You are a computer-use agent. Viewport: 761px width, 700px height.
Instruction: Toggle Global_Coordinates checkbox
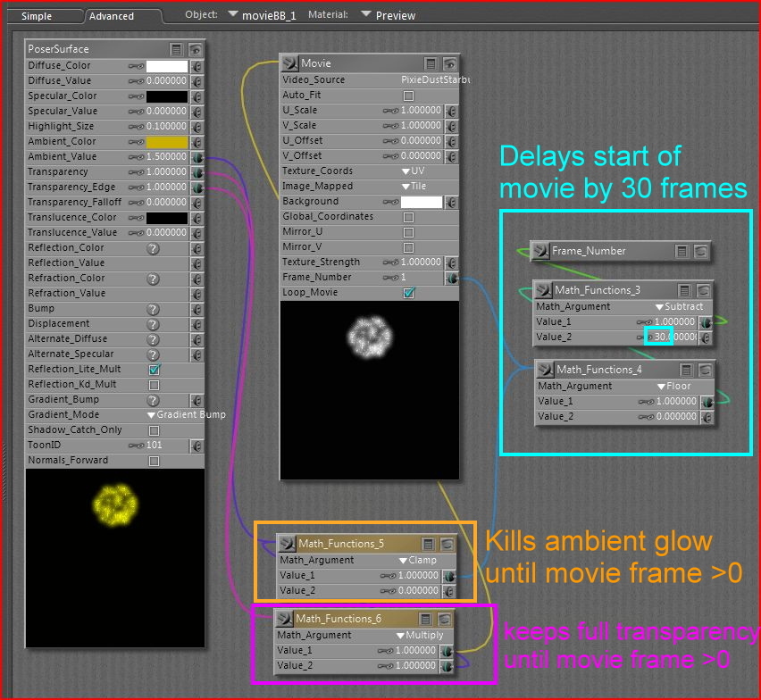409,217
